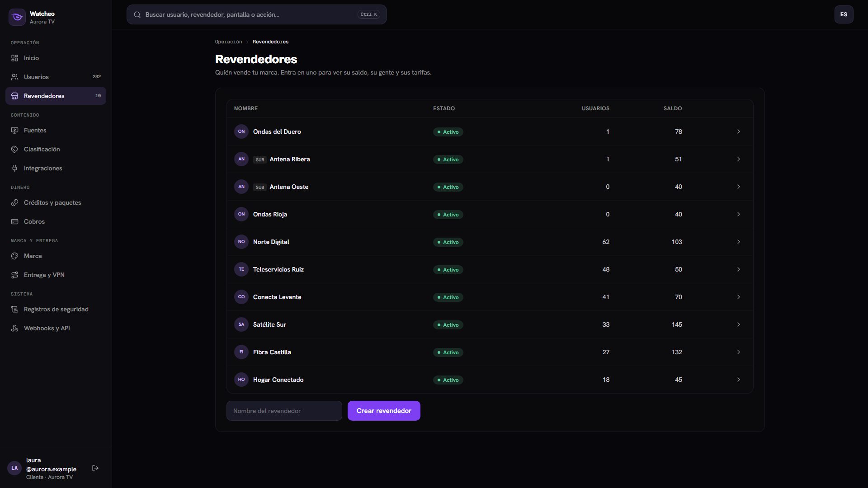Image resolution: width=868 pixels, height=488 pixels.
Task: Click the Webhooks y API icon
Action: (14, 328)
